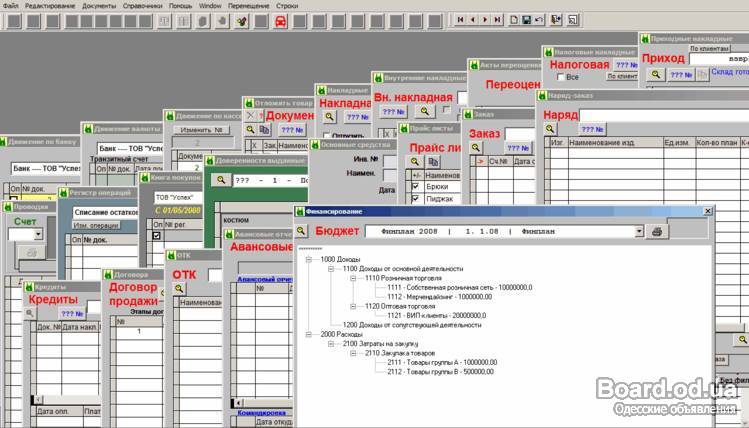749x428 pixels.
Task: Collapse the 2100 Затраты на закупку node
Action: (332, 343)
